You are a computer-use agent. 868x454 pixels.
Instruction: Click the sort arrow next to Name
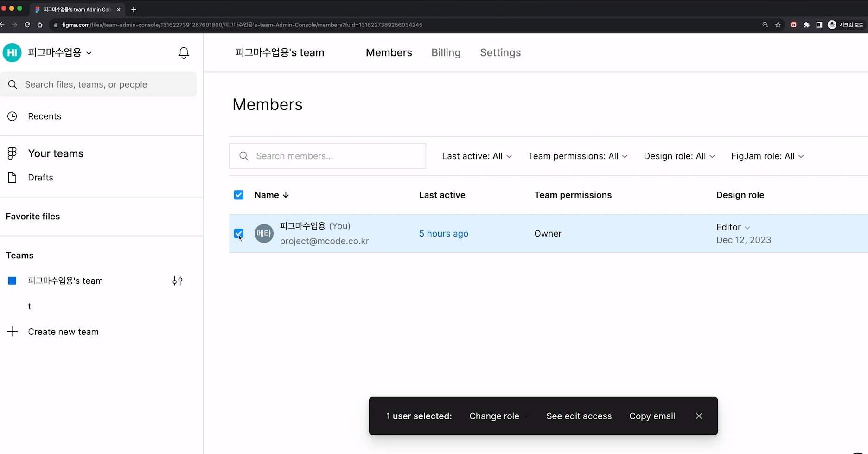(286, 195)
